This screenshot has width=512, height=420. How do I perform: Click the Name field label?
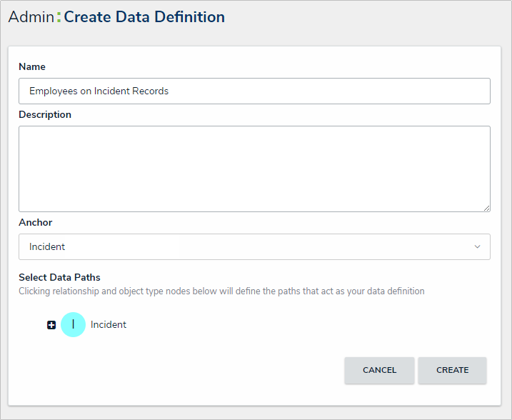(32, 67)
